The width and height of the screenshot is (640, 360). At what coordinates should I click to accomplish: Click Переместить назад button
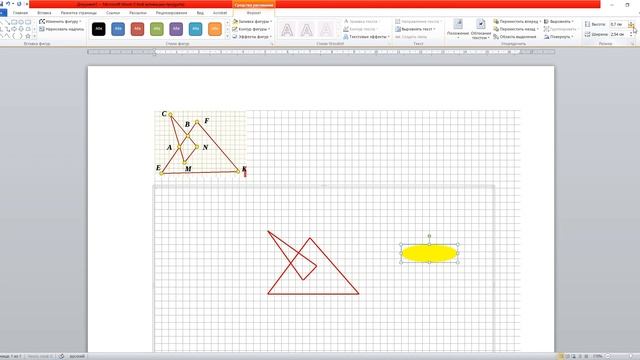click(x=516, y=29)
